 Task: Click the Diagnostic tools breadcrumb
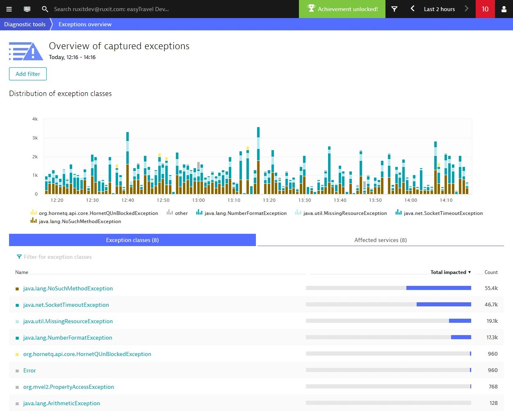point(25,24)
